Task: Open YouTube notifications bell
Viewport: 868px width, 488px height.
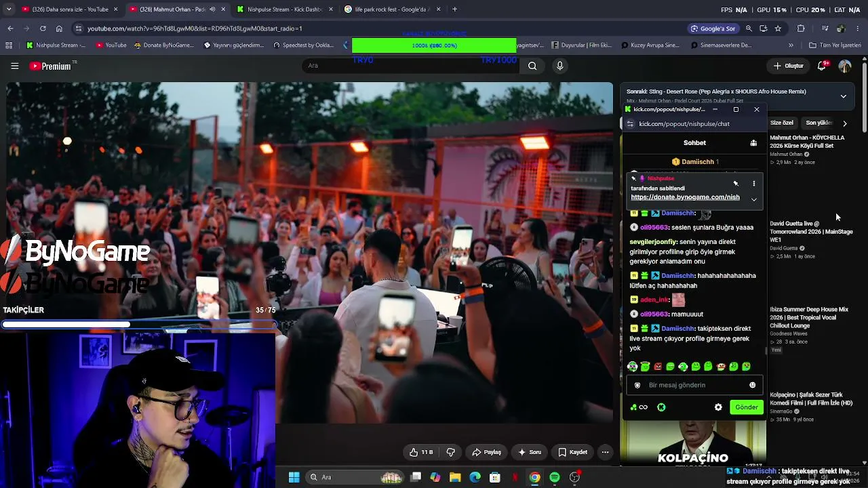Action: [x=822, y=66]
